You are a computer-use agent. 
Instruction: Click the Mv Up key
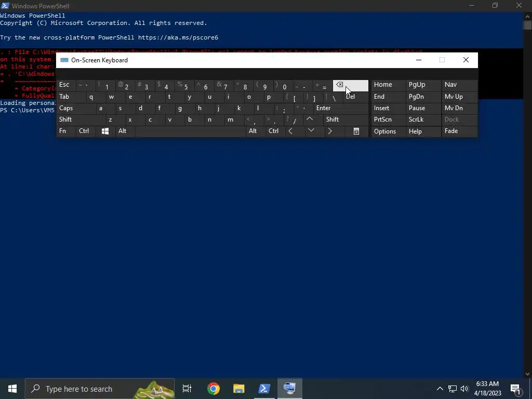coord(459,97)
